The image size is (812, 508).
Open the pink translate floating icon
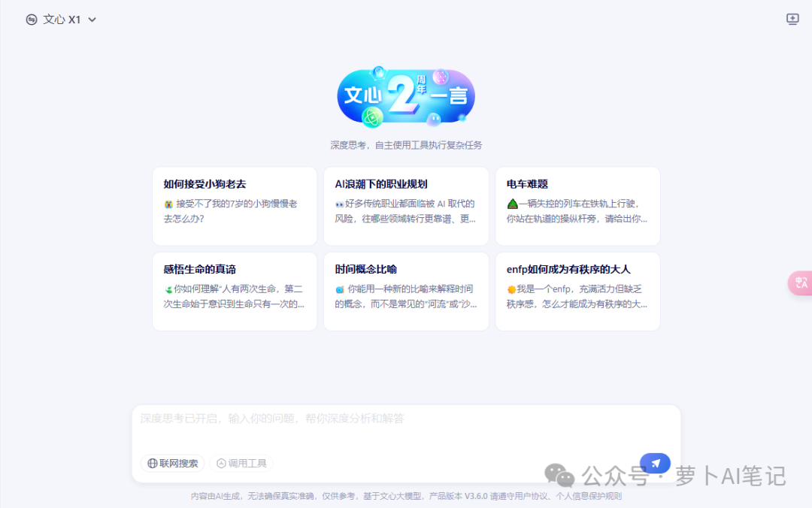coord(801,283)
